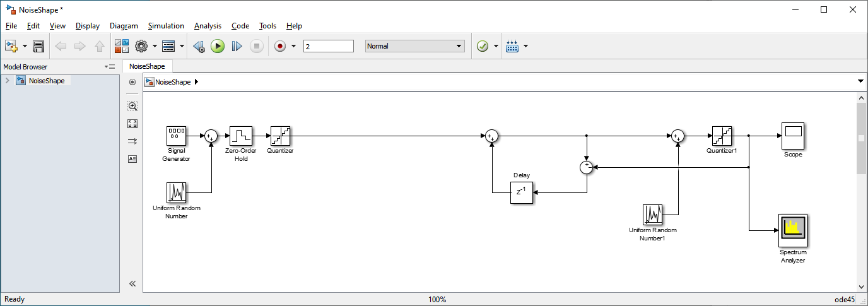Select the Quantizer block
This screenshot has width=868, height=306.
(x=280, y=136)
